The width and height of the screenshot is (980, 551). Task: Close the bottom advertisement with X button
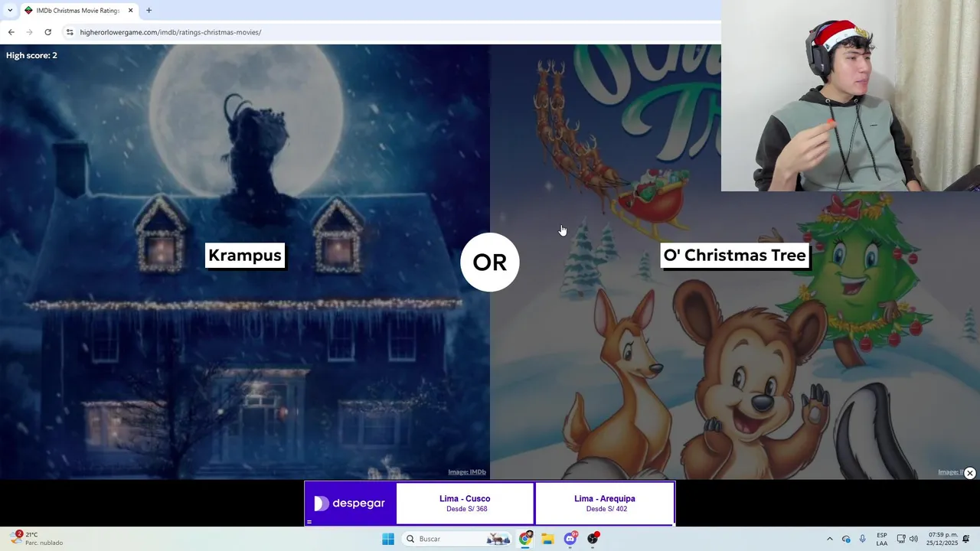coord(970,473)
